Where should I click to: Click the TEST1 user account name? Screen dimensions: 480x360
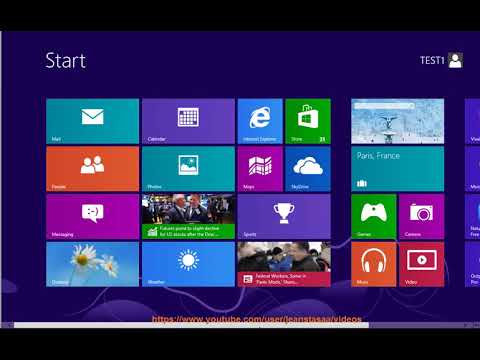point(432,60)
